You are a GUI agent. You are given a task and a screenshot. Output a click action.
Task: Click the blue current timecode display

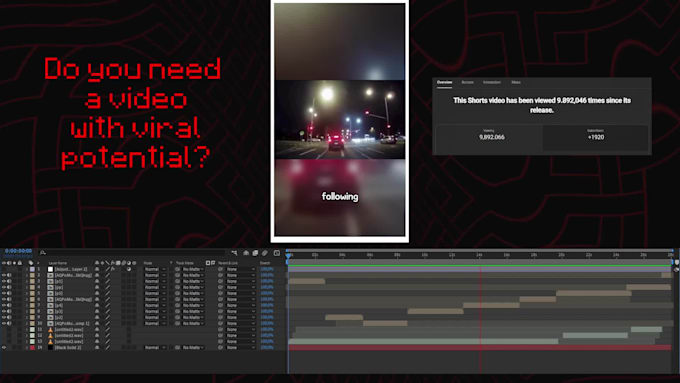coord(18,251)
